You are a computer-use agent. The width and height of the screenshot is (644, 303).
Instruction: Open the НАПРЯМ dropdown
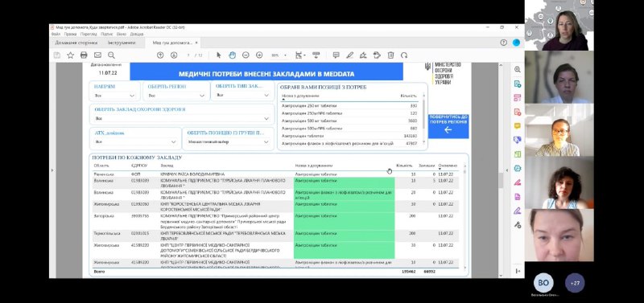[x=114, y=96]
